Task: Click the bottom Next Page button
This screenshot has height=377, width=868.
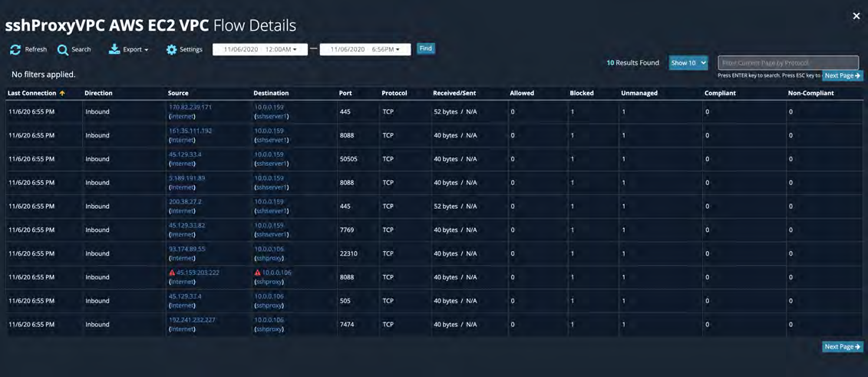Action: click(x=843, y=346)
